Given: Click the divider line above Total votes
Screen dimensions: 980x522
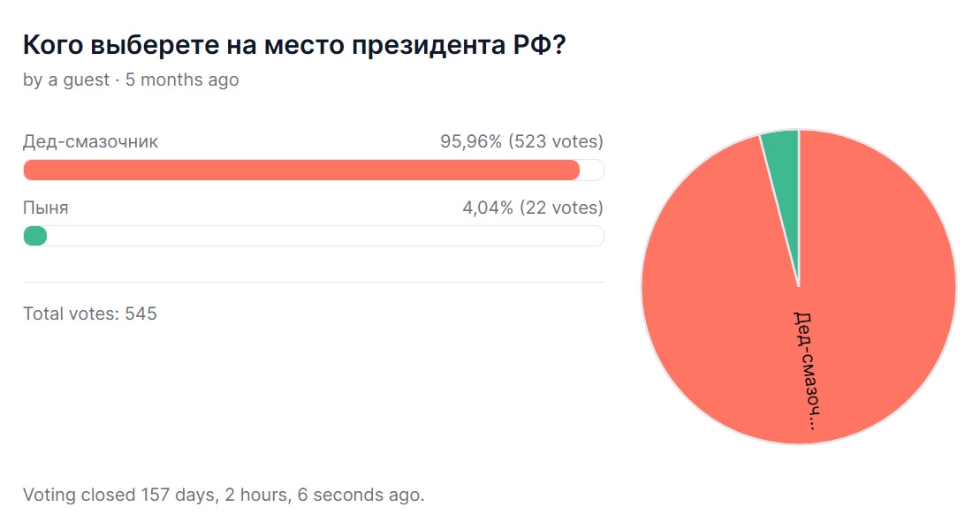Looking at the screenshot, I should point(313,283).
